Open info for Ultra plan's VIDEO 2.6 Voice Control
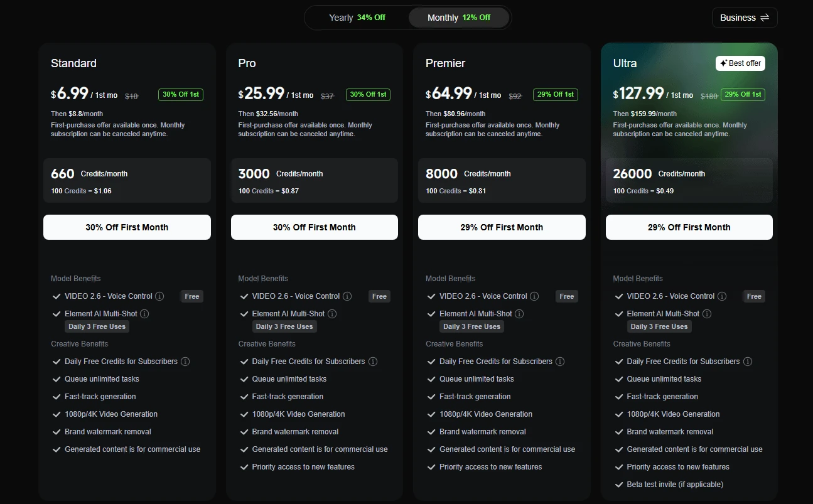This screenshot has height=504, width=813. [x=722, y=296]
